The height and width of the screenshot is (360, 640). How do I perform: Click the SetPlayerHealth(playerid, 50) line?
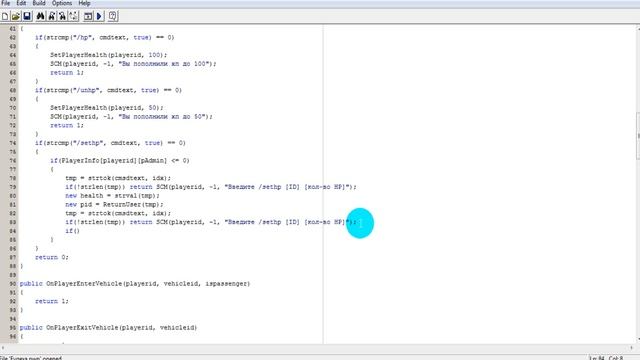(107, 108)
